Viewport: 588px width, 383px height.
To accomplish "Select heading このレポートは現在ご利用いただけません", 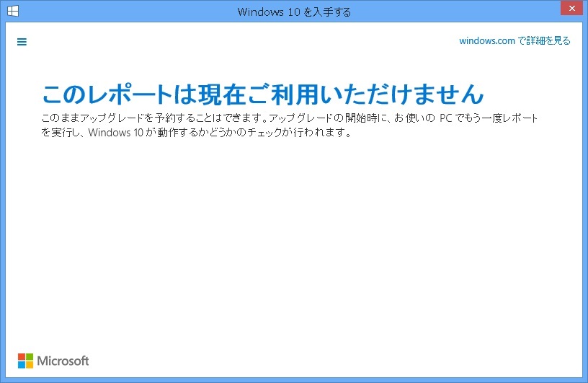I will (x=263, y=94).
